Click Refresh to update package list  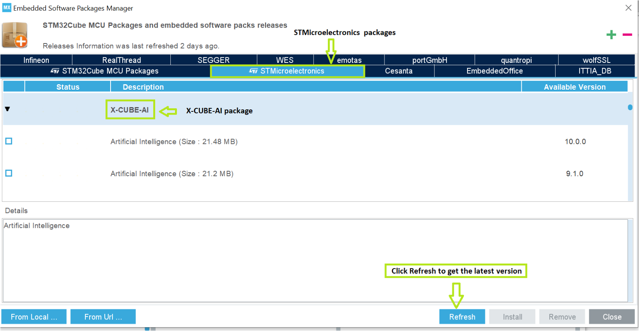462,317
